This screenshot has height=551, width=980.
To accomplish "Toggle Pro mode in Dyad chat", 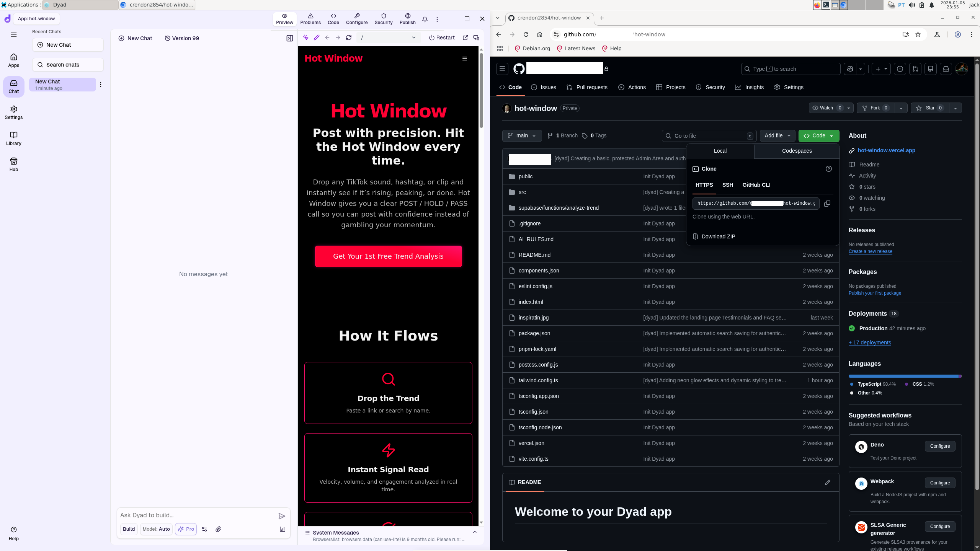I will [186, 529].
